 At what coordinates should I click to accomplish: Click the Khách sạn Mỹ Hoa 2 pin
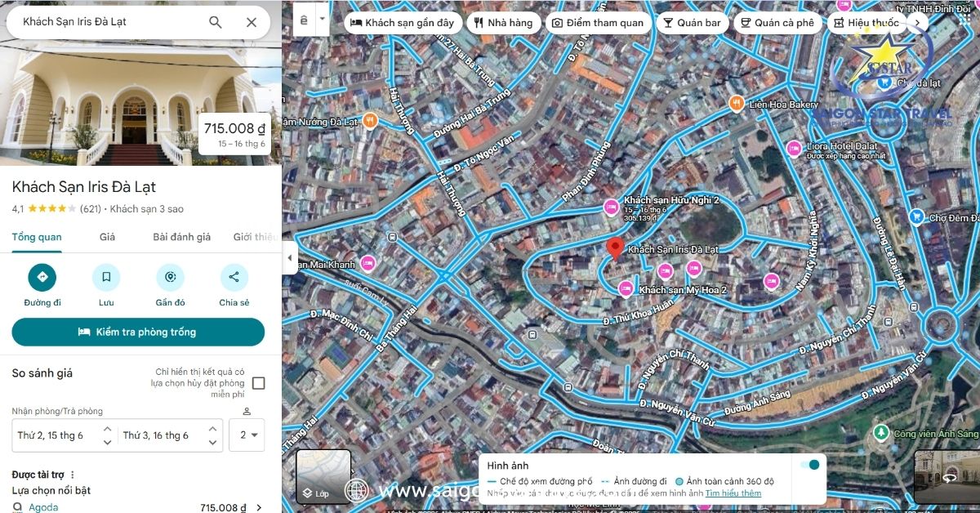click(626, 288)
